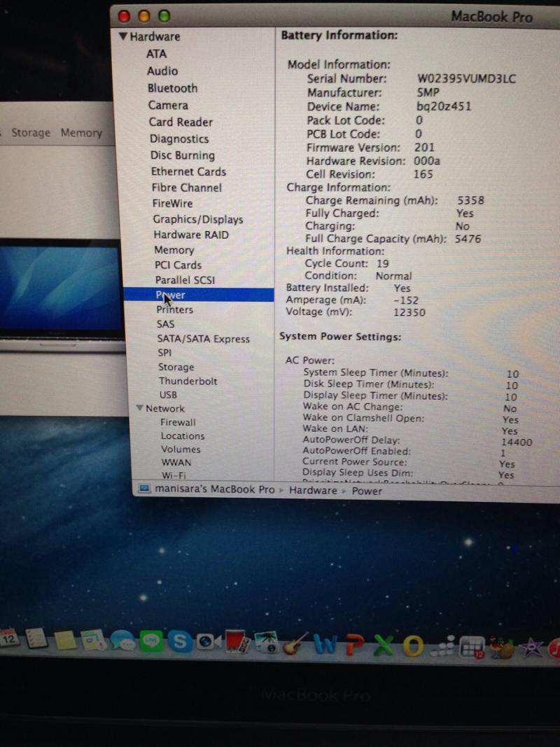Click AutoPowerOff Delay value 14400

517,442
